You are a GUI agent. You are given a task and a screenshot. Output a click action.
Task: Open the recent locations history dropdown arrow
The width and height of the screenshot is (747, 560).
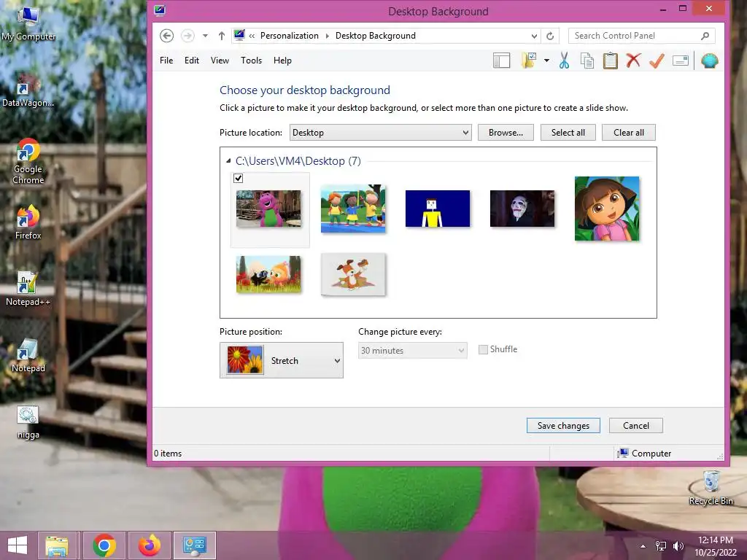tap(205, 36)
